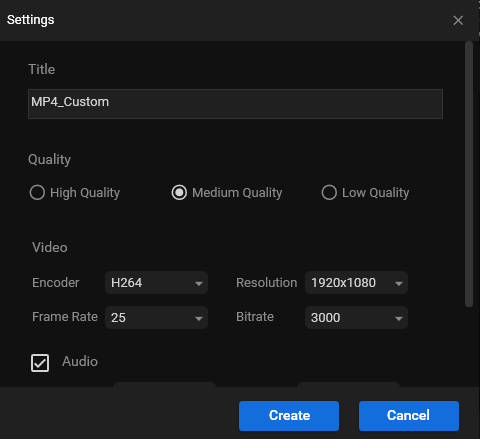
Task: Open the Frame Rate 25 dropdown
Action: tap(156, 318)
